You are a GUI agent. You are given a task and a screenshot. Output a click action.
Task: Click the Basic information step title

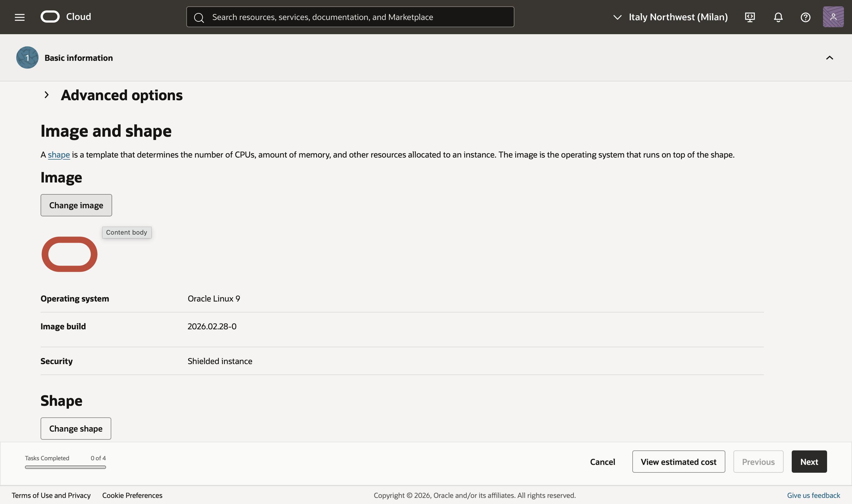click(79, 58)
